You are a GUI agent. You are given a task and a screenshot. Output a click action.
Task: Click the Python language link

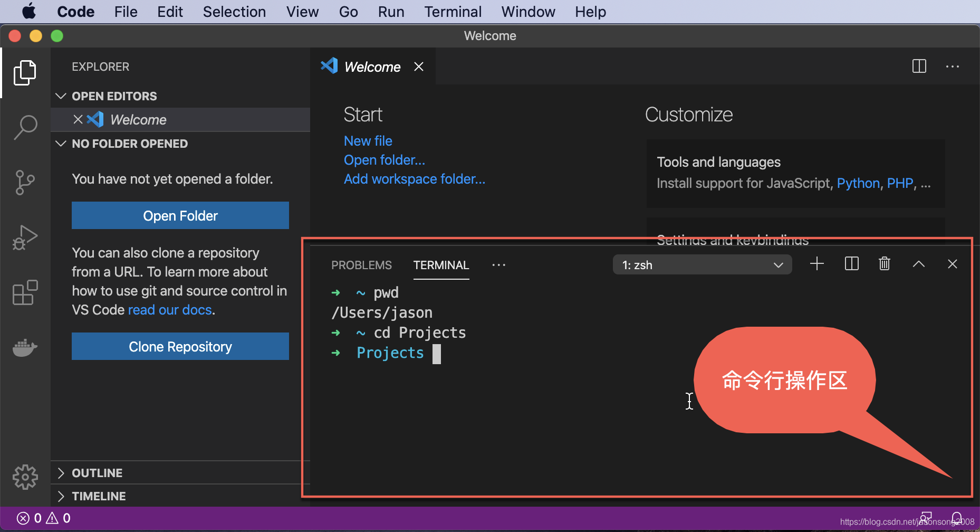pyautogui.click(x=858, y=183)
